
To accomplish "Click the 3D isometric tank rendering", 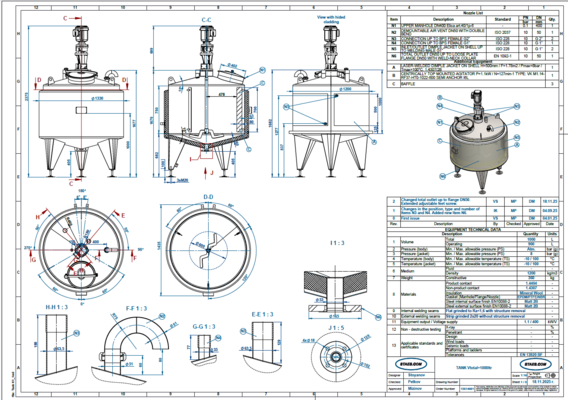I will pos(478,141).
